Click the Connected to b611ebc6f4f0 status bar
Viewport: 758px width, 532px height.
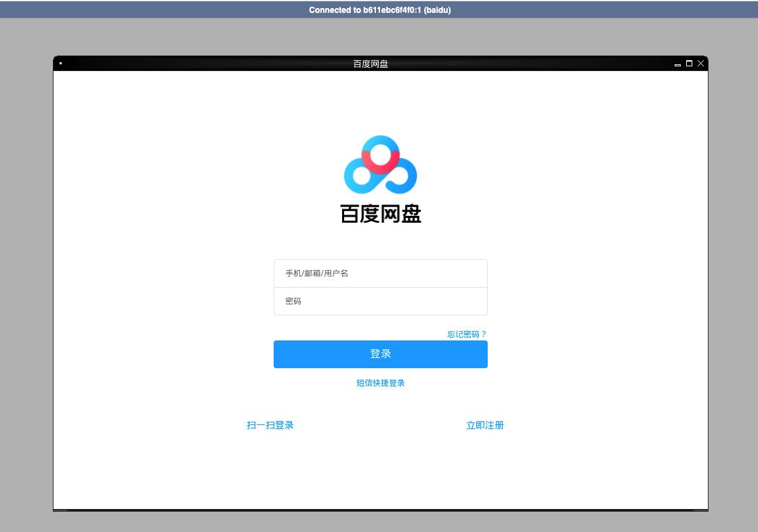379,9
